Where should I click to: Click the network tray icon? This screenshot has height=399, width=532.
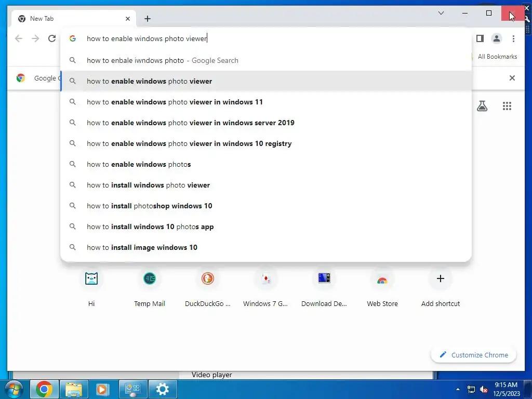pyautogui.click(x=471, y=390)
